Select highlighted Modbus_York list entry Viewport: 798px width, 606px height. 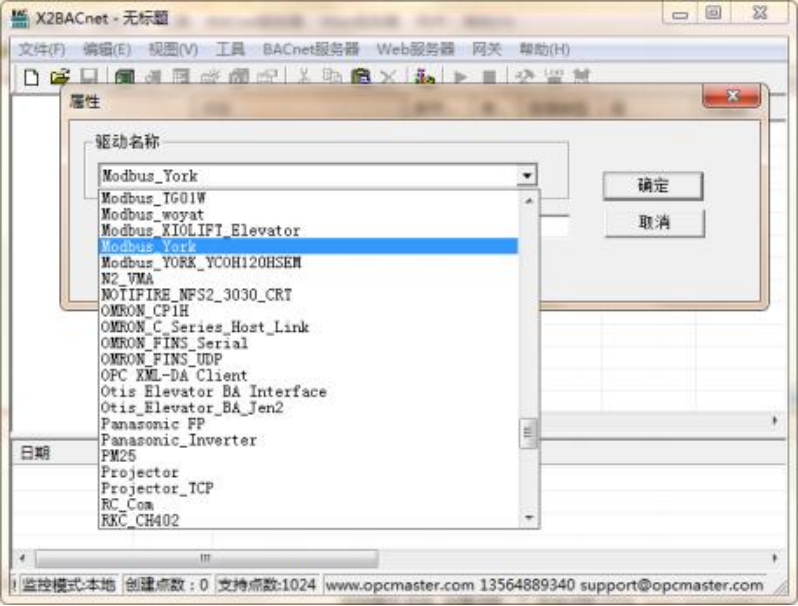[308, 246]
